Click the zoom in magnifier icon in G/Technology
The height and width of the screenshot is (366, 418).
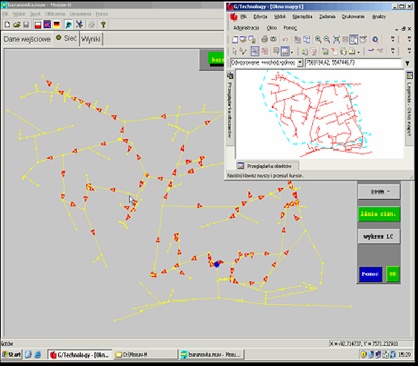click(x=318, y=39)
